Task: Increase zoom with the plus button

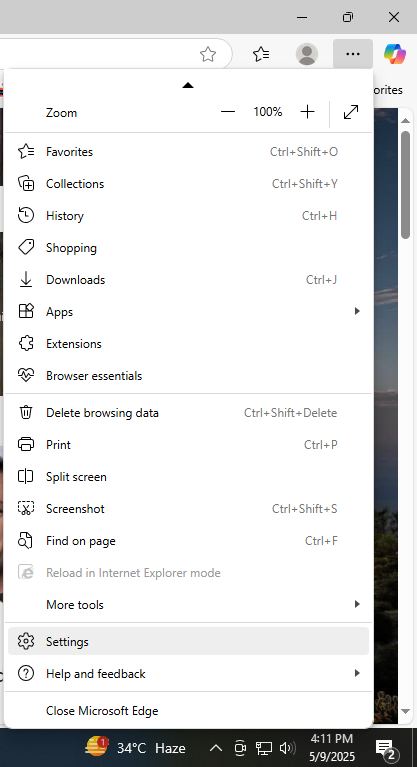Action: (307, 112)
